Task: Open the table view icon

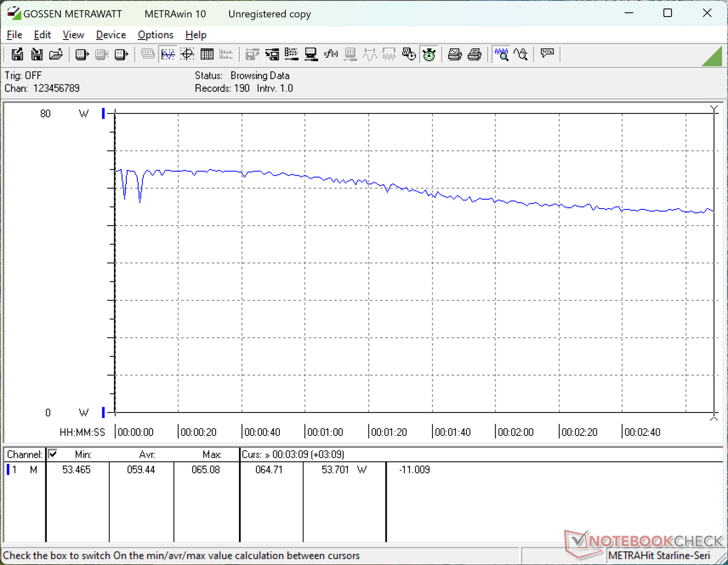Action: pyautogui.click(x=207, y=55)
